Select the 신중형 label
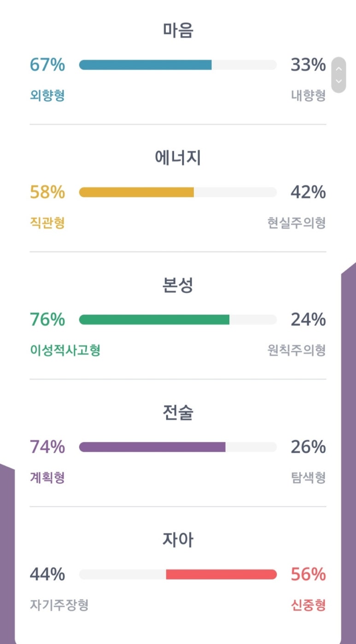Image resolution: width=356 pixels, height=644 pixels. pyautogui.click(x=308, y=605)
